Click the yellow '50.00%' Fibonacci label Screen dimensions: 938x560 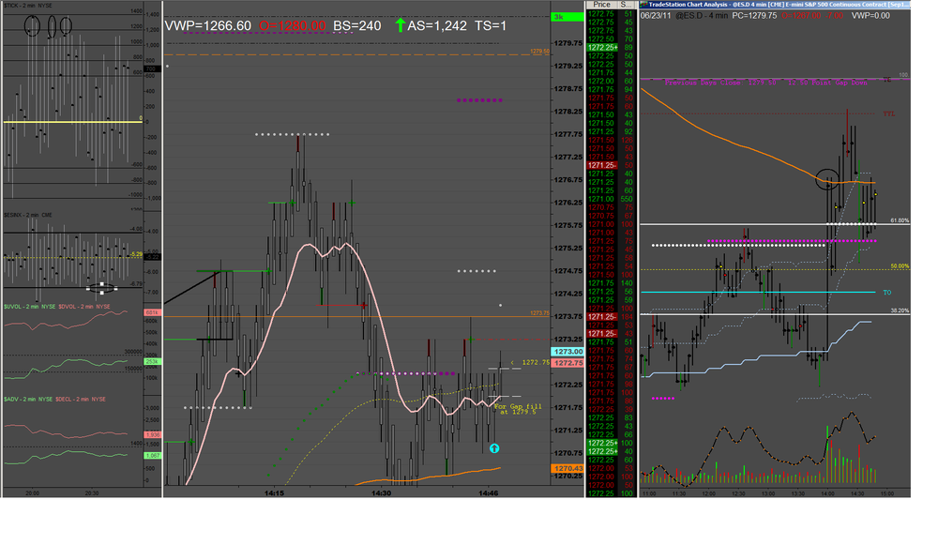click(900, 266)
